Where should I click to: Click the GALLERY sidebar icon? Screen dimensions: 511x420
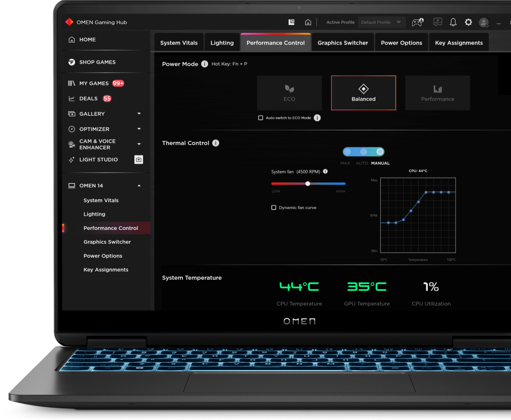72,114
